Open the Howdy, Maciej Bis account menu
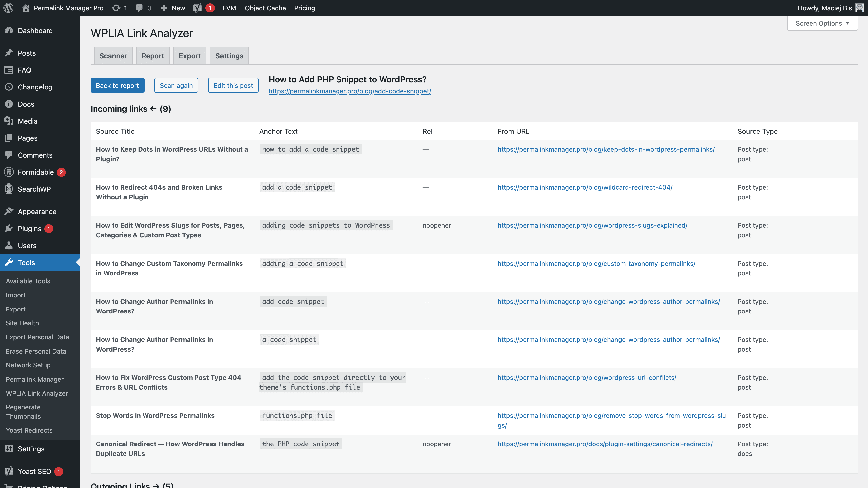Screen dimensions: 868x488 (831, 8)
